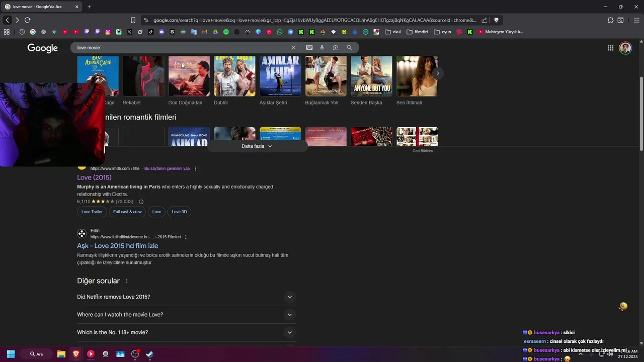644x362 pixels.
Task: Clear the Google search box text
Action: click(293, 48)
